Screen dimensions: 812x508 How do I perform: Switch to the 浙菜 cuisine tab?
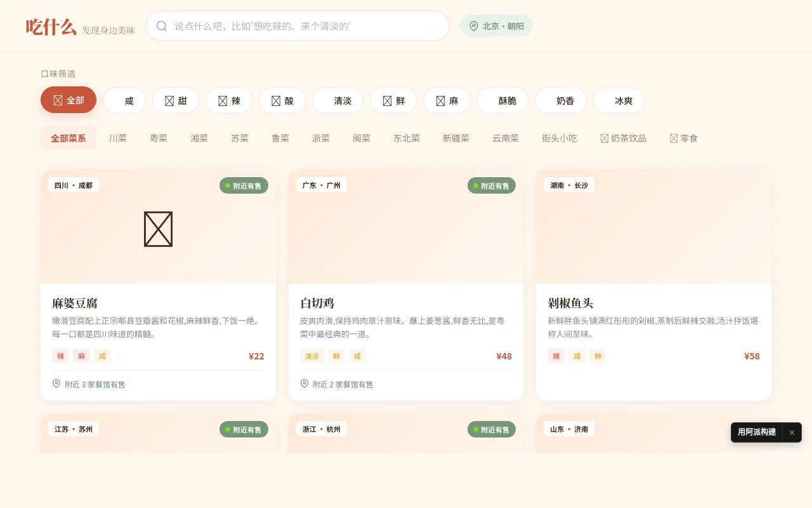tap(321, 138)
